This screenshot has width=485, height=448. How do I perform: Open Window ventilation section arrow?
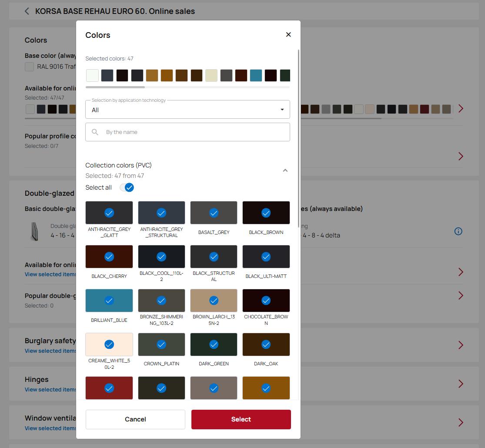[461, 422]
